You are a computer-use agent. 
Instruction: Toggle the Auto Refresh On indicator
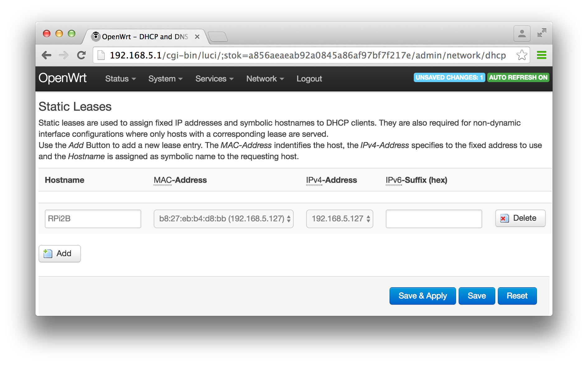[518, 77]
